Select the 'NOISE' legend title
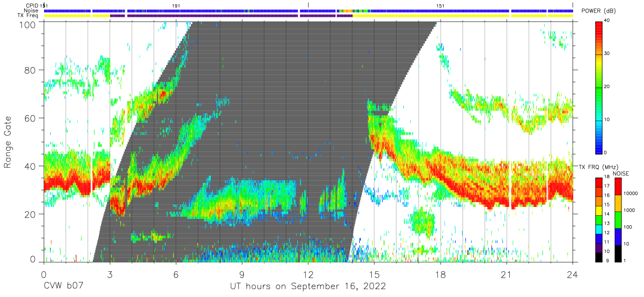 click(620, 173)
